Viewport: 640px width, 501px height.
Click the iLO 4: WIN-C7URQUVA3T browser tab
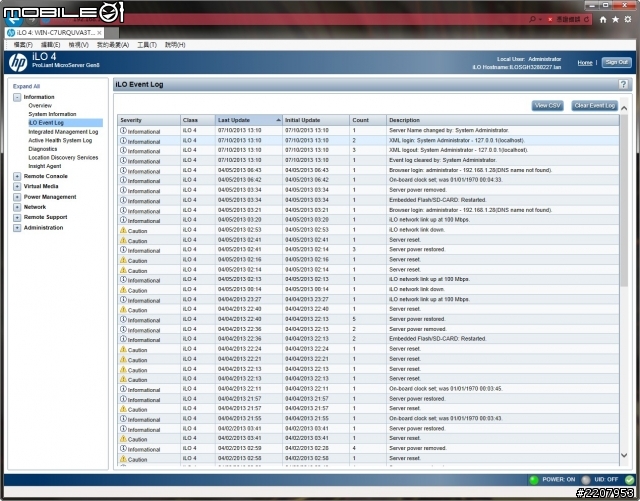(55, 33)
